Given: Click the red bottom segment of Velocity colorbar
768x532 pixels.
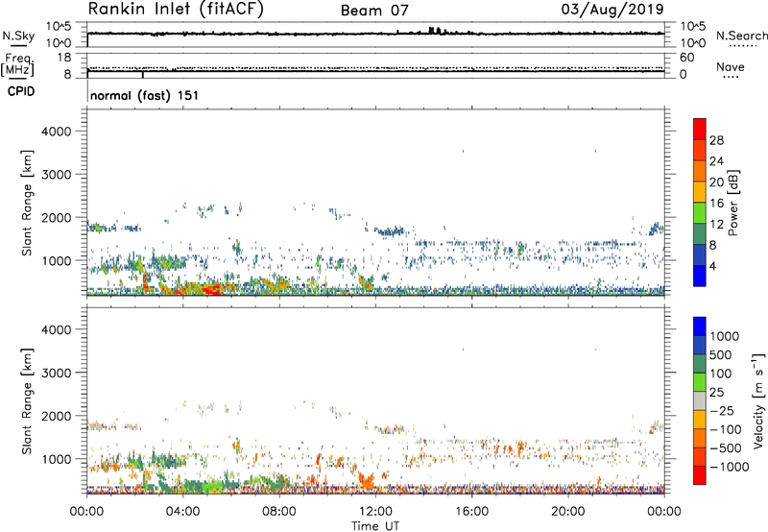Looking at the screenshot, I should [700, 475].
